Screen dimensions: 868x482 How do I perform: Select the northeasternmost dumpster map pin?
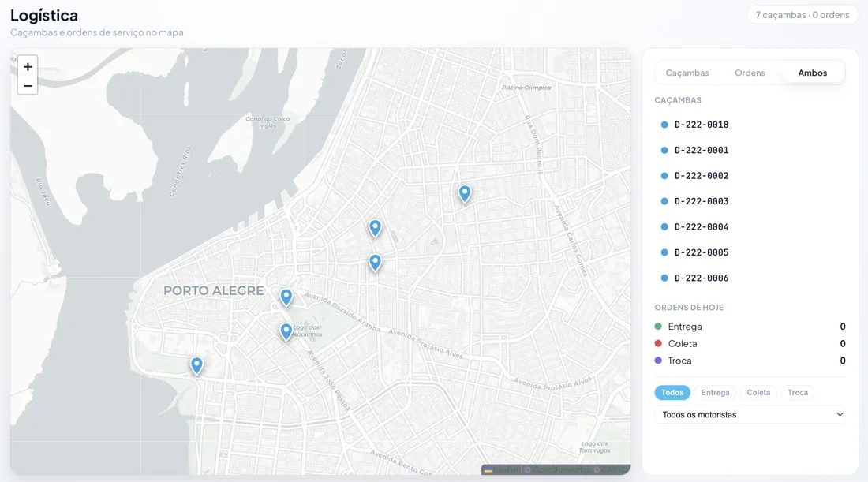point(465,194)
